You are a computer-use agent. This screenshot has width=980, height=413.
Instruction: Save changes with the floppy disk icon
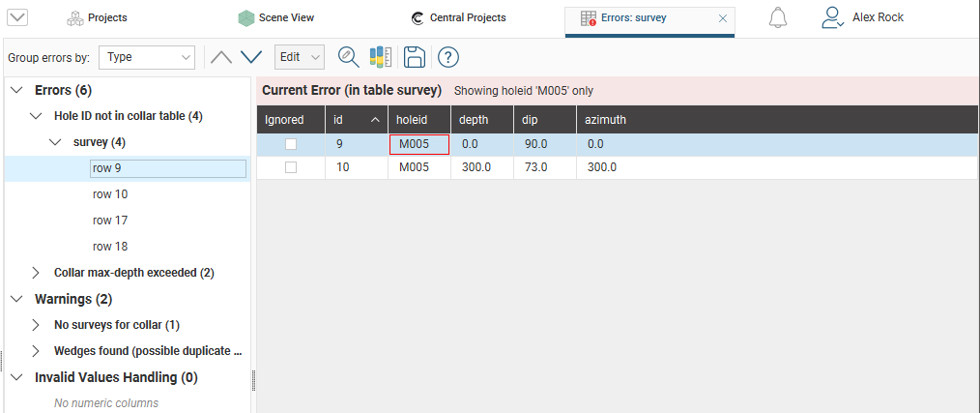coord(414,57)
